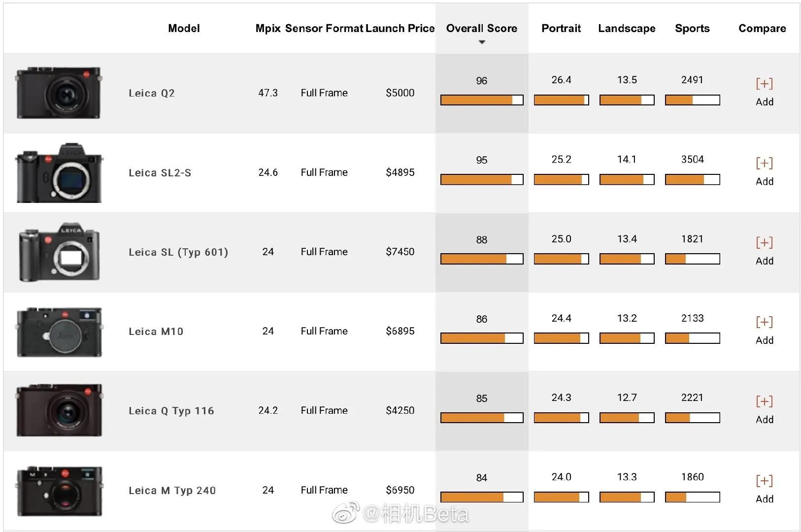Viewport: 801px width, 532px height.
Task: Click the Leica M Typ 240 camera thumbnail
Action: tap(59, 491)
